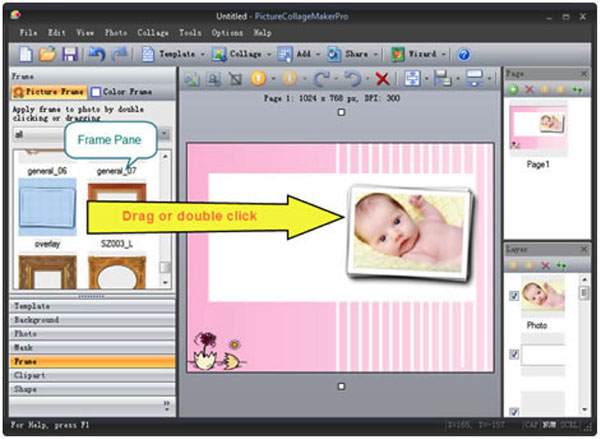Viewport: 600px width, 439px height.
Task: Toggle the Photo layer checkbox
Action: (514, 296)
